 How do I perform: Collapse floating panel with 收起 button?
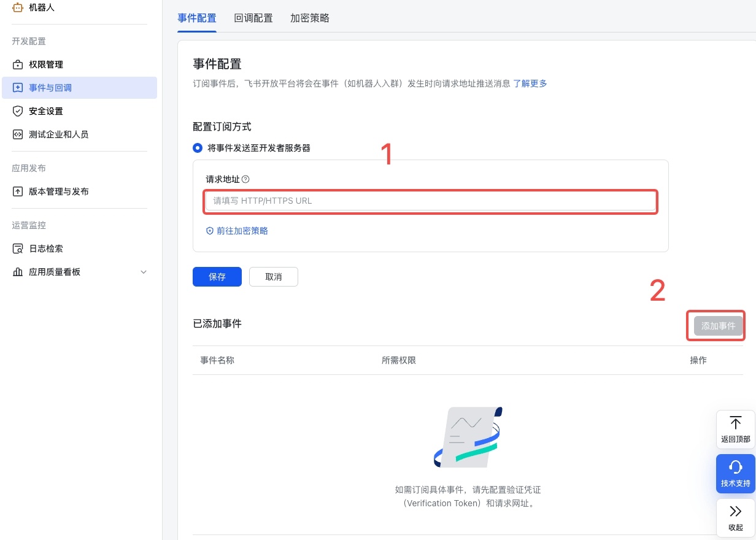(735, 517)
